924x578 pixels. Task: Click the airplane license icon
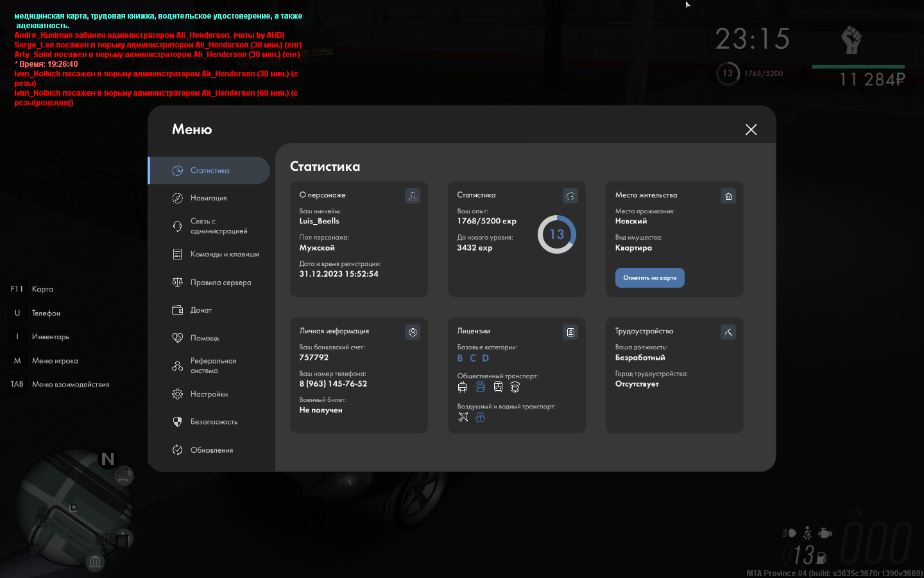point(463,417)
